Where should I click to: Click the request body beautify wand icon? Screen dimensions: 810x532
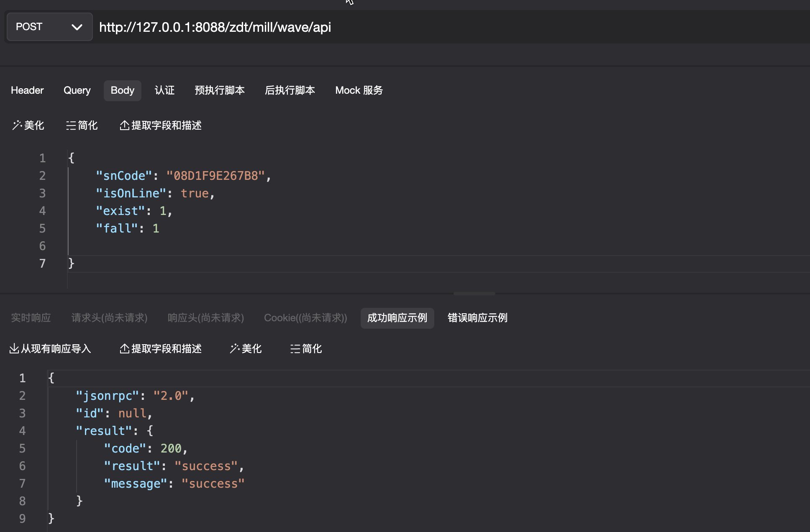[17, 125]
